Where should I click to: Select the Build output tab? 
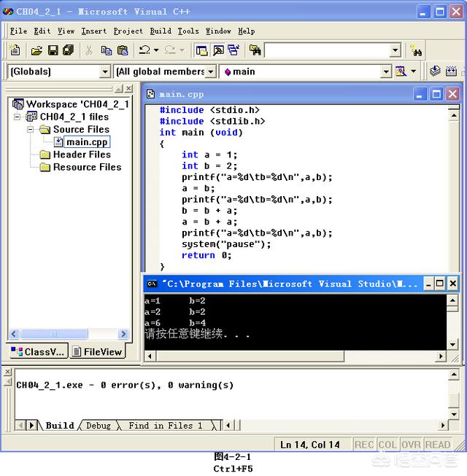60,425
